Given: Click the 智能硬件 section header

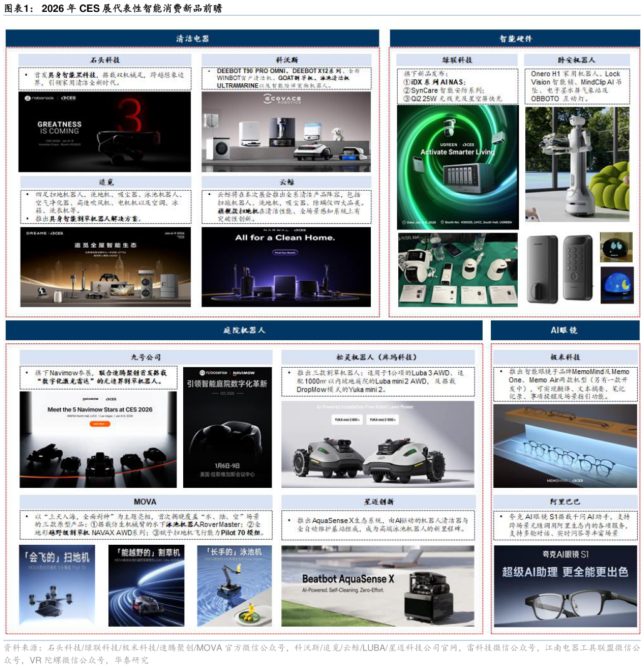Looking at the screenshot, I should click(515, 38).
